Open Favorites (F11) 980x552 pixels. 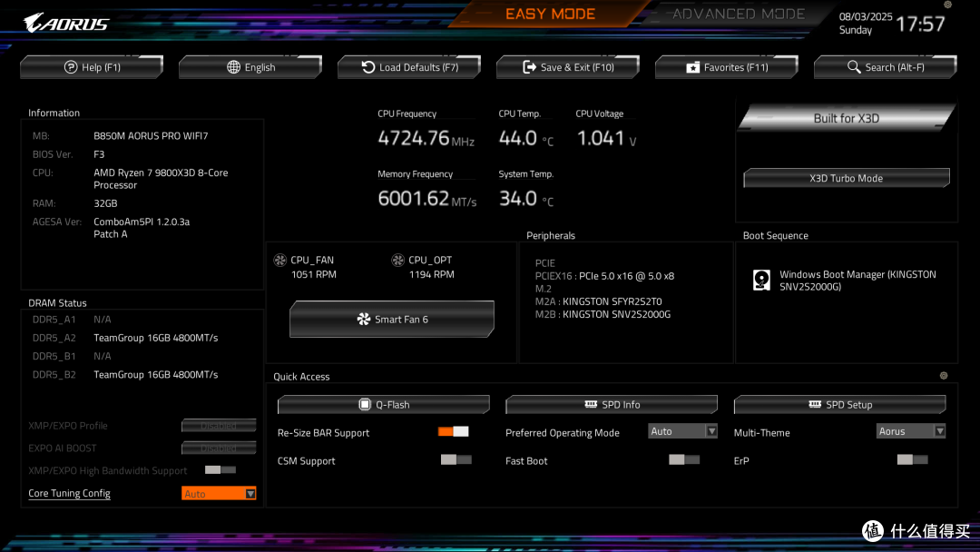coord(727,67)
